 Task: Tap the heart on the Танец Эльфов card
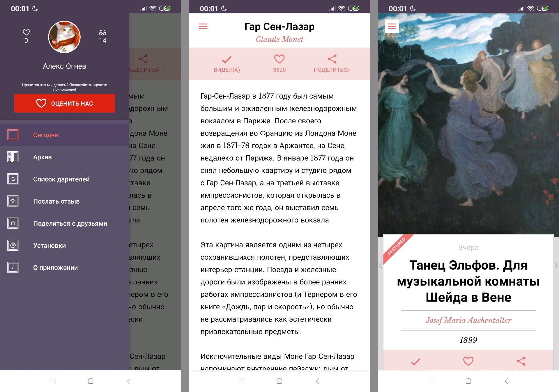pos(468,361)
